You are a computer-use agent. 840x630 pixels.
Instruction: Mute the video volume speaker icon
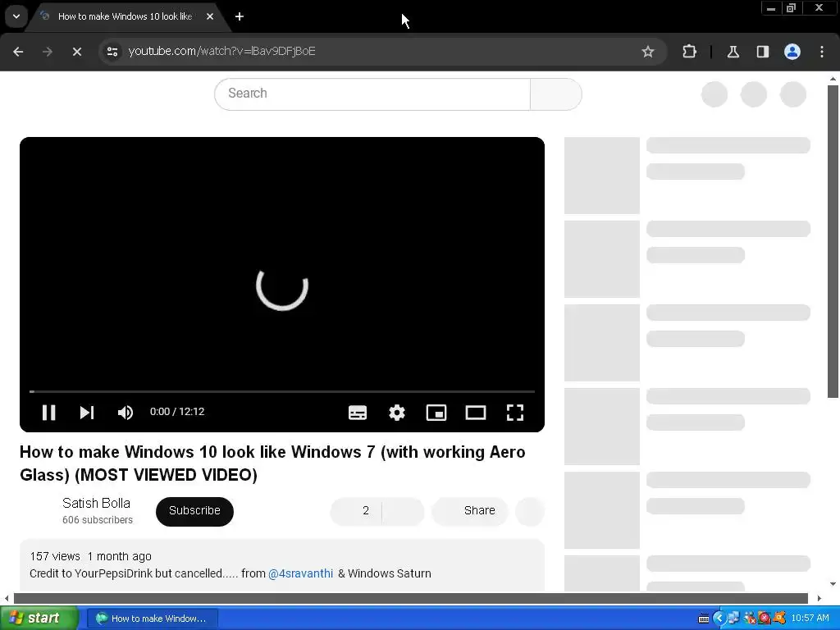(x=126, y=412)
